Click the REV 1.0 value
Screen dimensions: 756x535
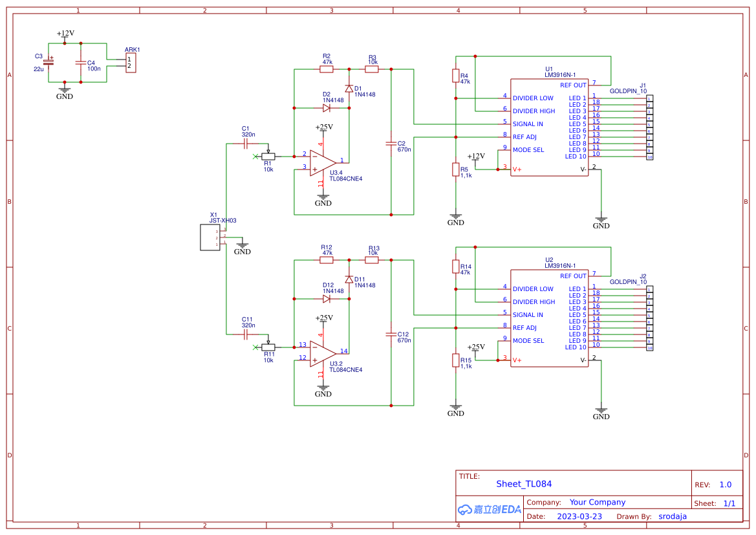pos(724,484)
